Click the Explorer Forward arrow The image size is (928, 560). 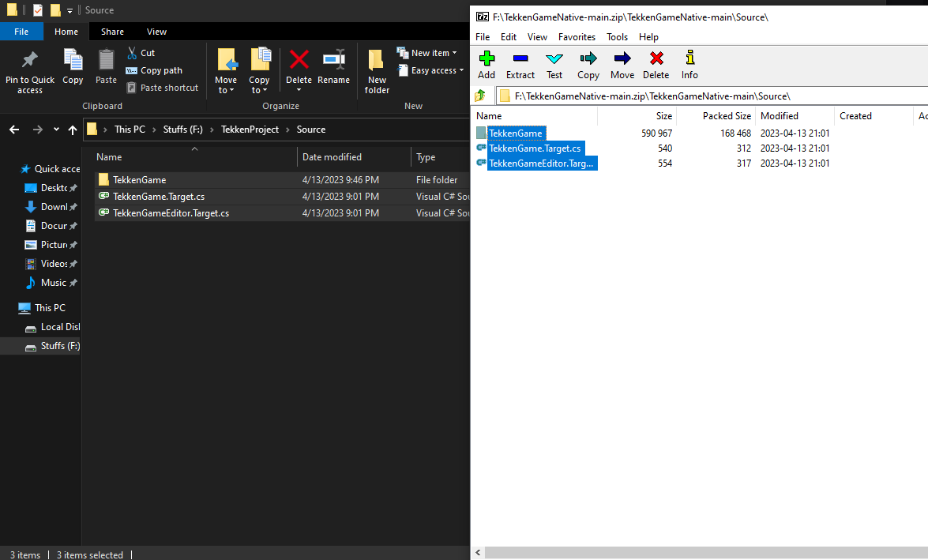click(x=38, y=129)
